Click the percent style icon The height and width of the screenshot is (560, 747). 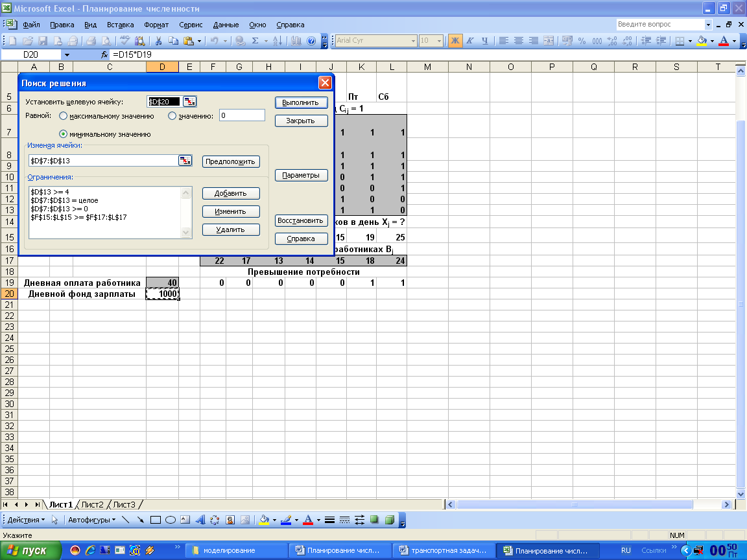coord(582,41)
